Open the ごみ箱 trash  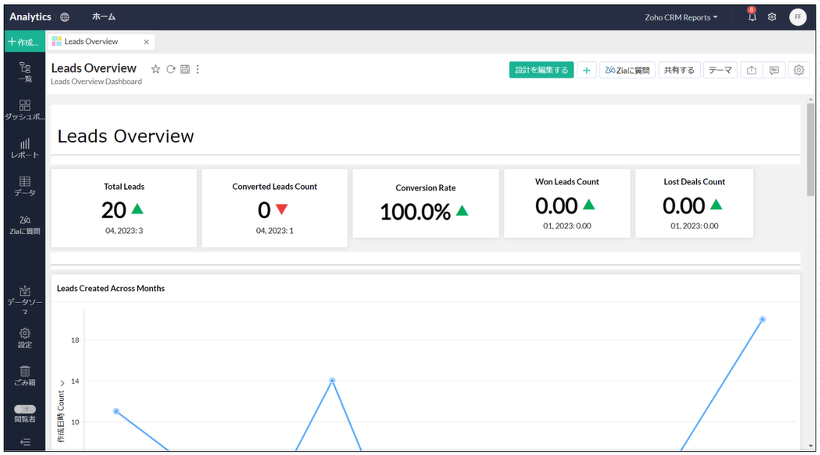point(24,376)
